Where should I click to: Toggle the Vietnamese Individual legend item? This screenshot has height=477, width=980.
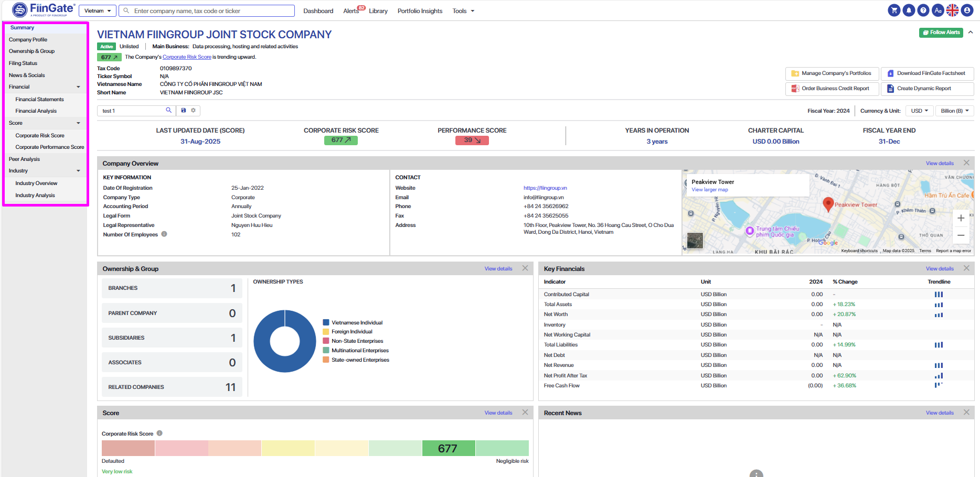coord(357,322)
